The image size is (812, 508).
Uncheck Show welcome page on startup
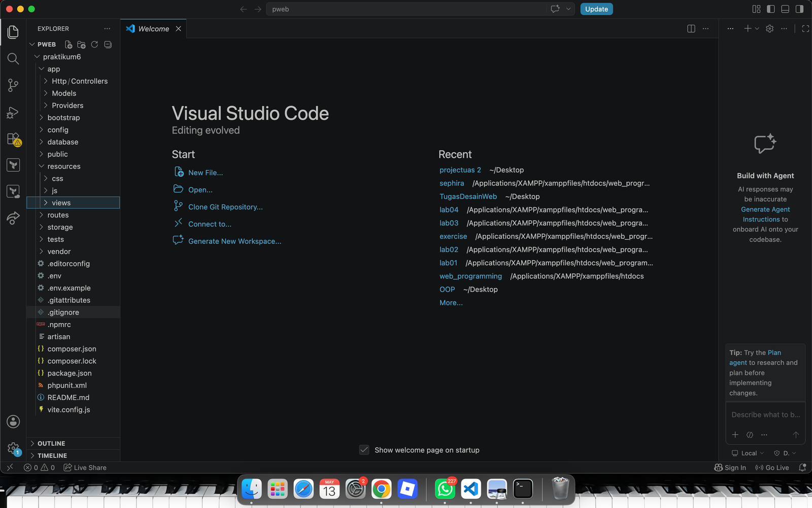point(364,450)
